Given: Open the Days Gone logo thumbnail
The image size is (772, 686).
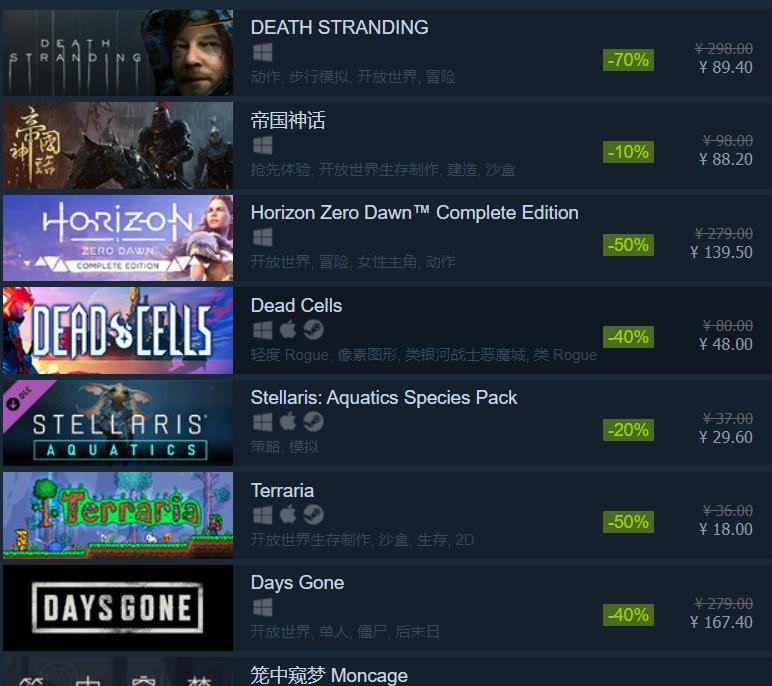Looking at the screenshot, I should (118, 608).
